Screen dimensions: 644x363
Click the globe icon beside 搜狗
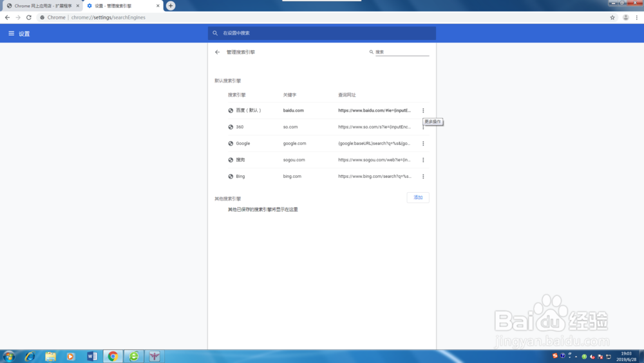pos(231,160)
